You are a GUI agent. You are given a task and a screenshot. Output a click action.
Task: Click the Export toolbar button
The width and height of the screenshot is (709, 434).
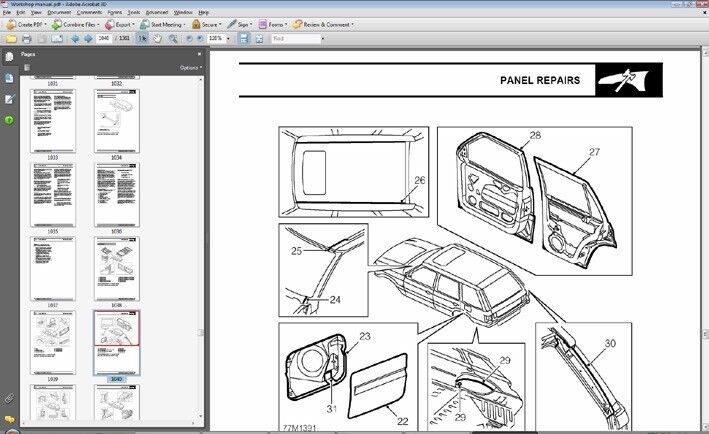coord(120,25)
